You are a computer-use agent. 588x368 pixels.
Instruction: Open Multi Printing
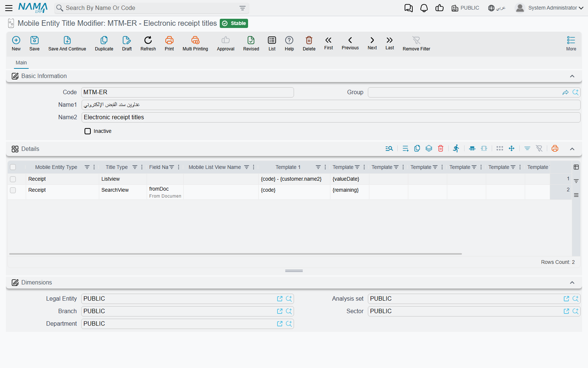click(x=195, y=43)
